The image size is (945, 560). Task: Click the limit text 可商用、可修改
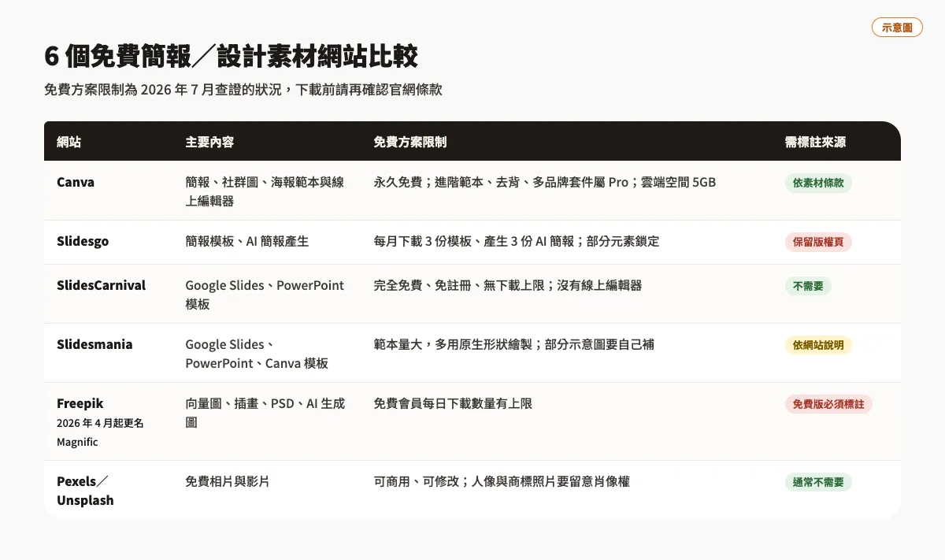click(x=502, y=481)
